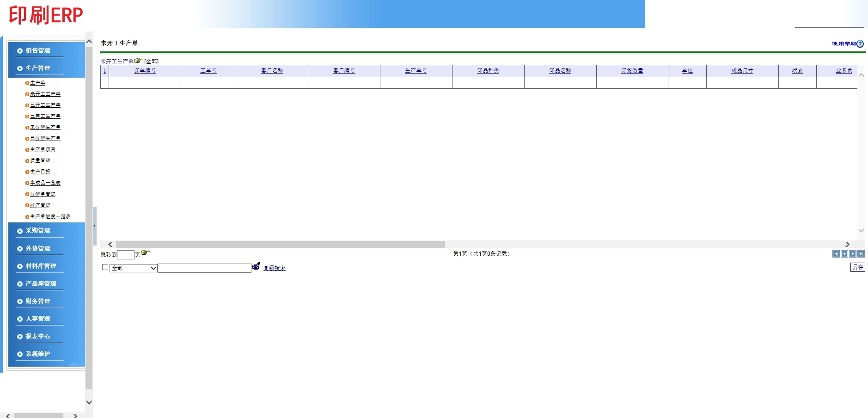Click the 高级搜索 advanced search link
This screenshot has height=418, width=868.
[x=274, y=268]
